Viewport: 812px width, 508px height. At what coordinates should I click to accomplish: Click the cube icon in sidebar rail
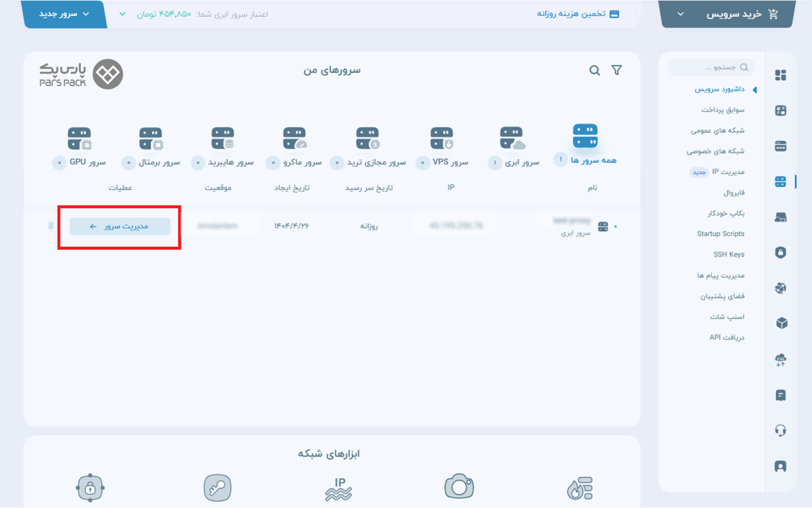tap(781, 323)
